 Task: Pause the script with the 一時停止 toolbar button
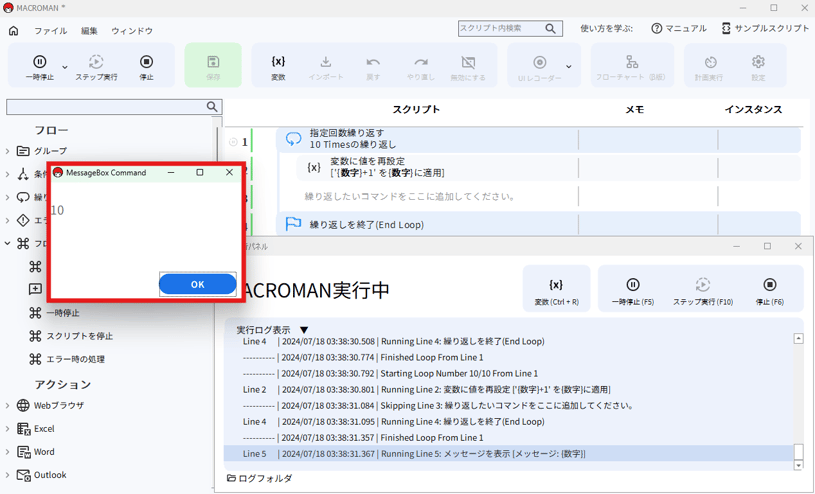40,68
